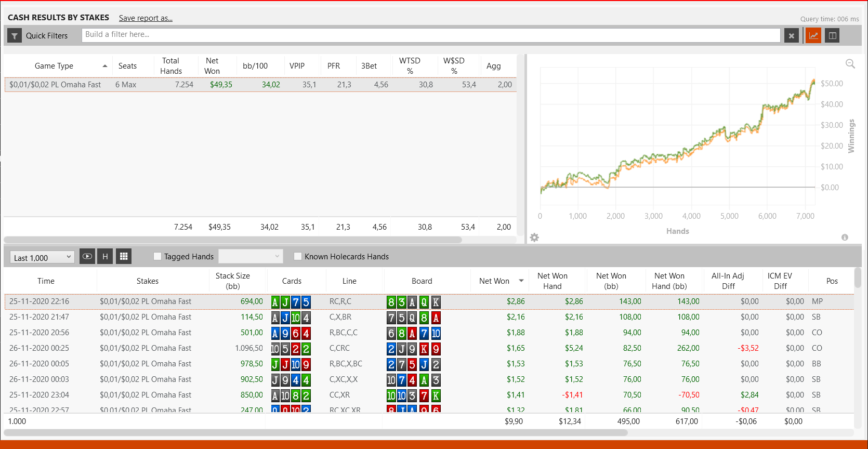Sort hands by All-In Adj Diff header
Image resolution: width=868 pixels, height=449 pixels.
[728, 281]
